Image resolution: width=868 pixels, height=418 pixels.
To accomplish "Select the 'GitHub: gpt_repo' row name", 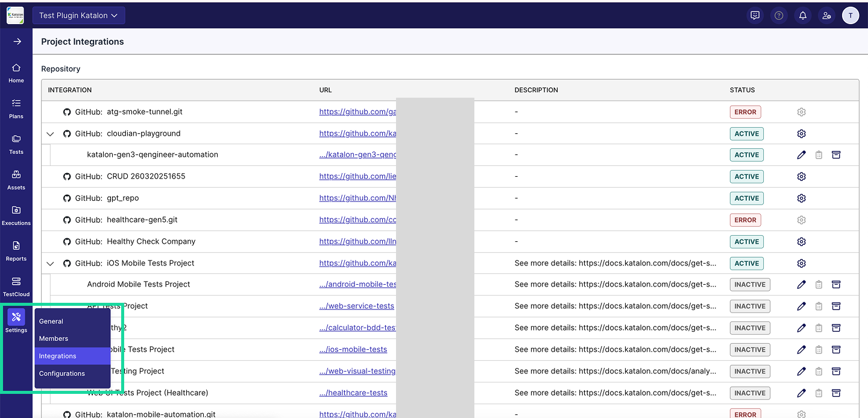I will [107, 198].
